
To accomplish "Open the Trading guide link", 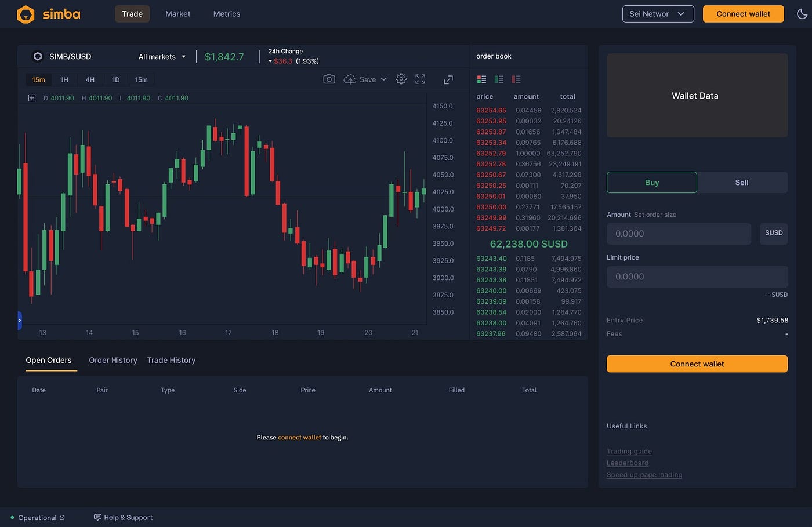I will click(x=629, y=451).
